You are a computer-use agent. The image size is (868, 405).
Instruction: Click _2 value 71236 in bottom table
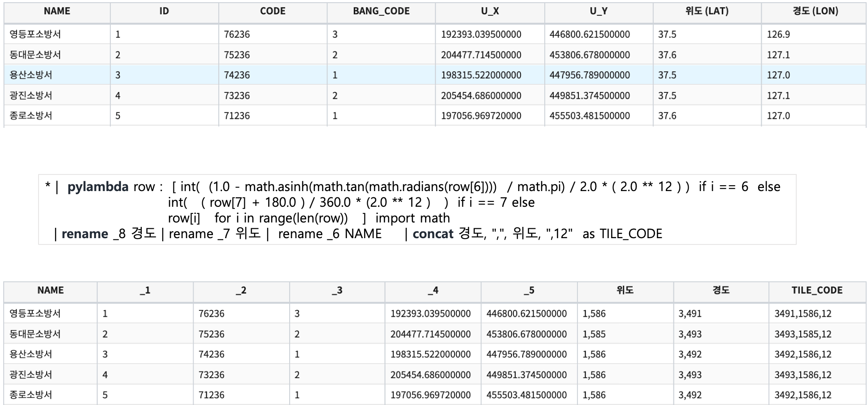(212, 395)
